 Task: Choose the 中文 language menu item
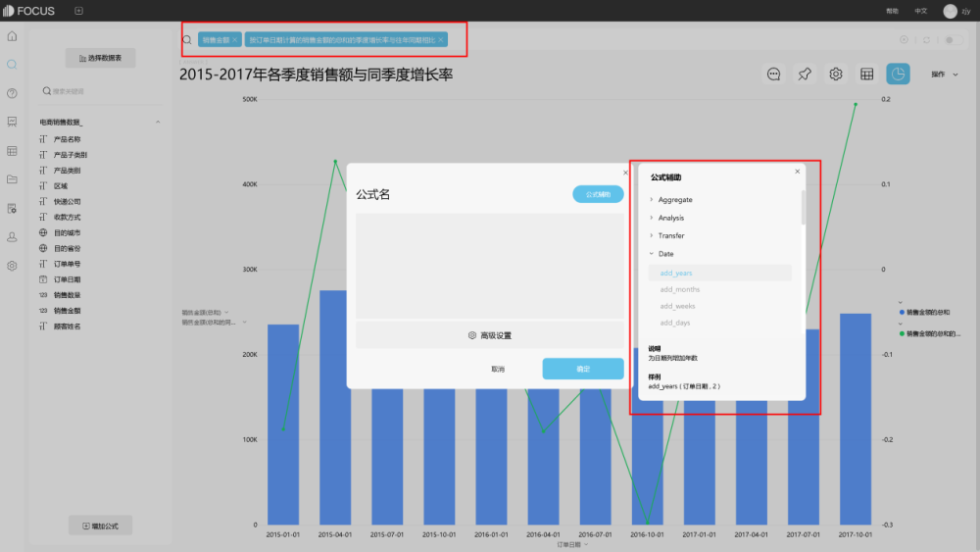click(920, 11)
